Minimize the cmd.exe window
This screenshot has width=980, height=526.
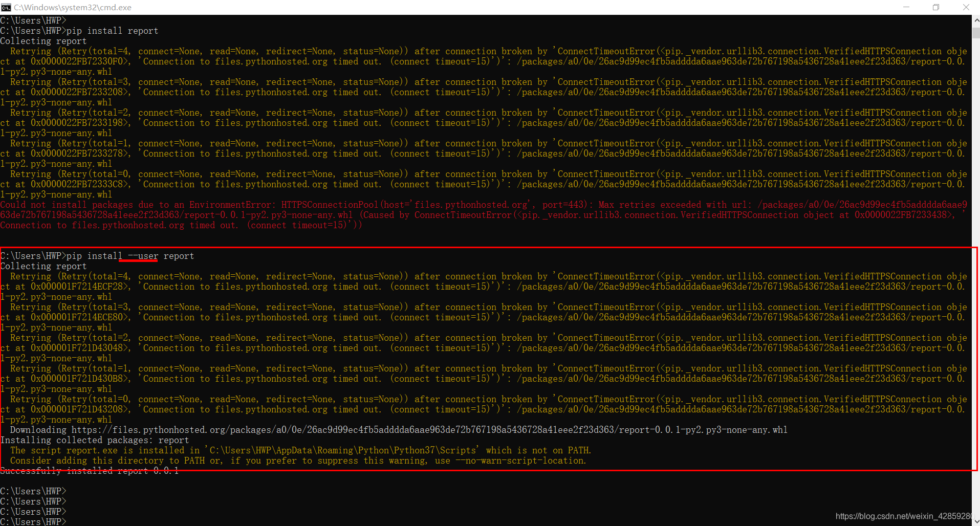coord(906,7)
